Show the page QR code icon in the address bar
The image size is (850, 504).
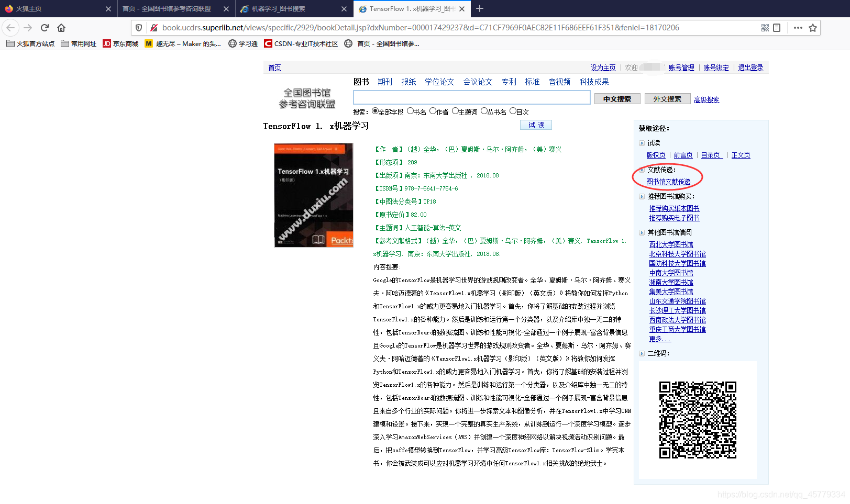[765, 28]
